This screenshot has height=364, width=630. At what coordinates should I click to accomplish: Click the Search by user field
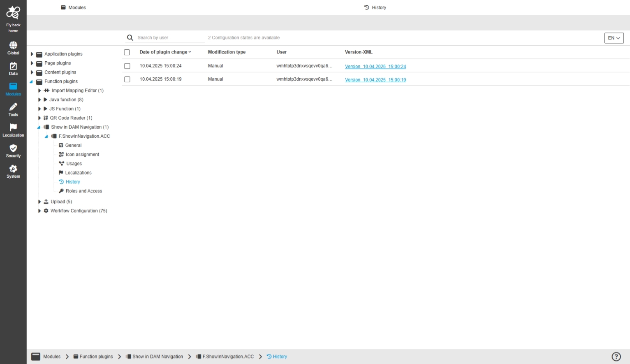tap(170, 38)
